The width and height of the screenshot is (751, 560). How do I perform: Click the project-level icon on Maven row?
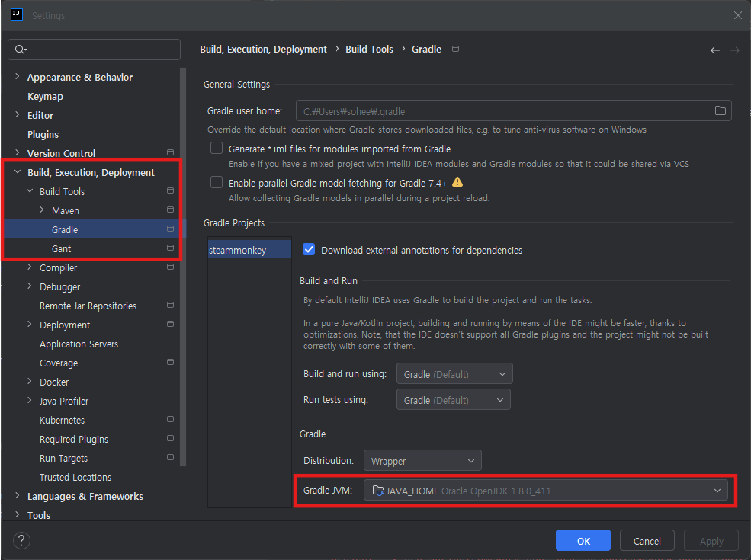click(170, 210)
